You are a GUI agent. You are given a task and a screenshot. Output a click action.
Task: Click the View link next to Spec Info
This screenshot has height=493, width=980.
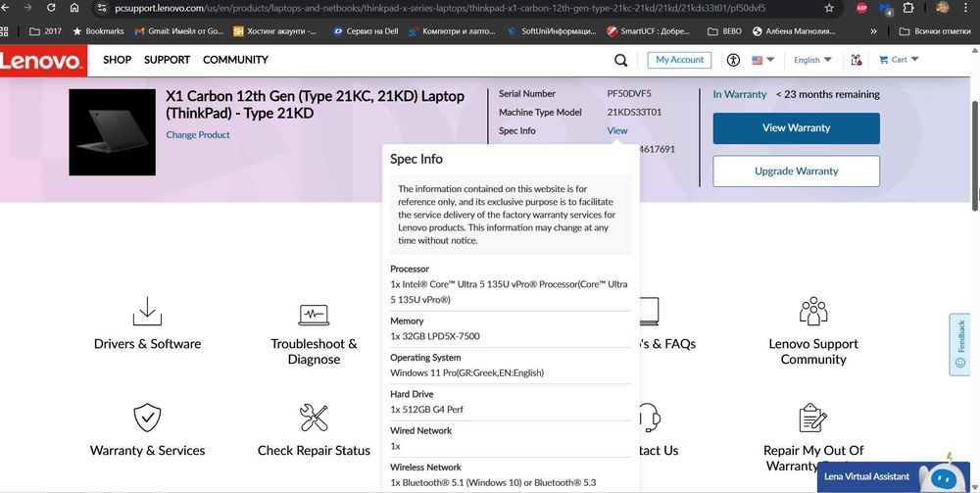[x=616, y=130]
